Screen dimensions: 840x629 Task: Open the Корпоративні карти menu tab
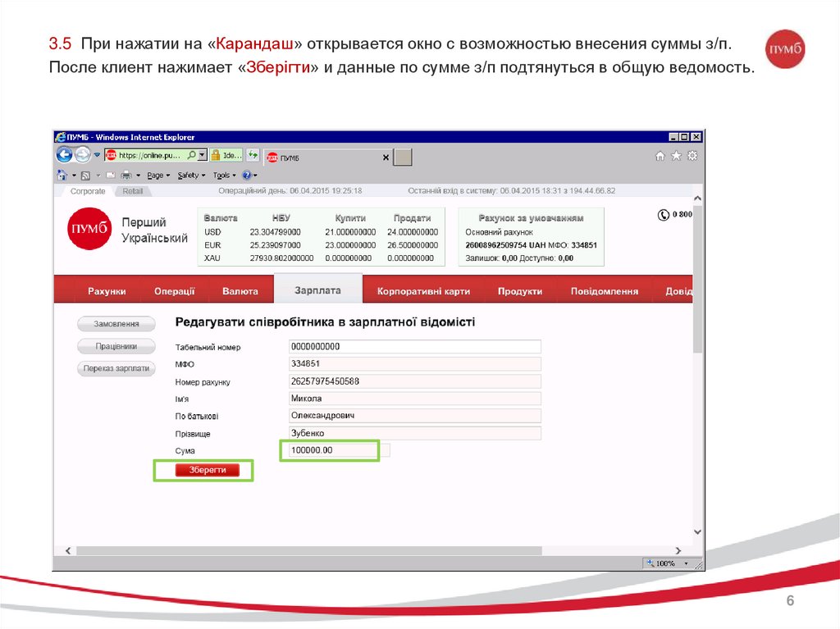point(423,291)
